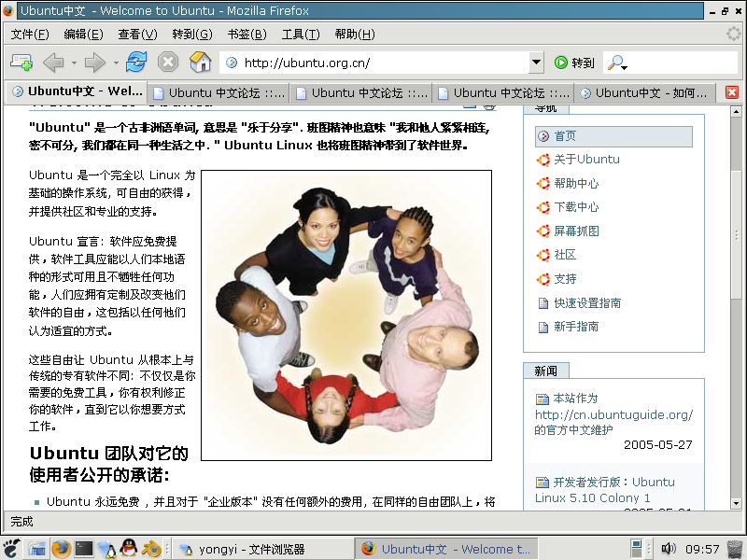This screenshot has height=560, width=747.
Task: Open the 新手指南 link
Action: click(x=576, y=327)
